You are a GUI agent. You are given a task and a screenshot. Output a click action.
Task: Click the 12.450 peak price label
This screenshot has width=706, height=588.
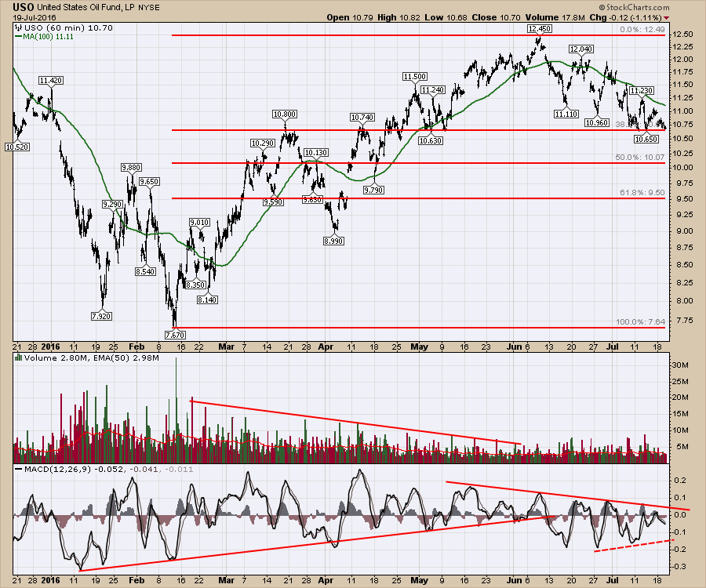539,28
